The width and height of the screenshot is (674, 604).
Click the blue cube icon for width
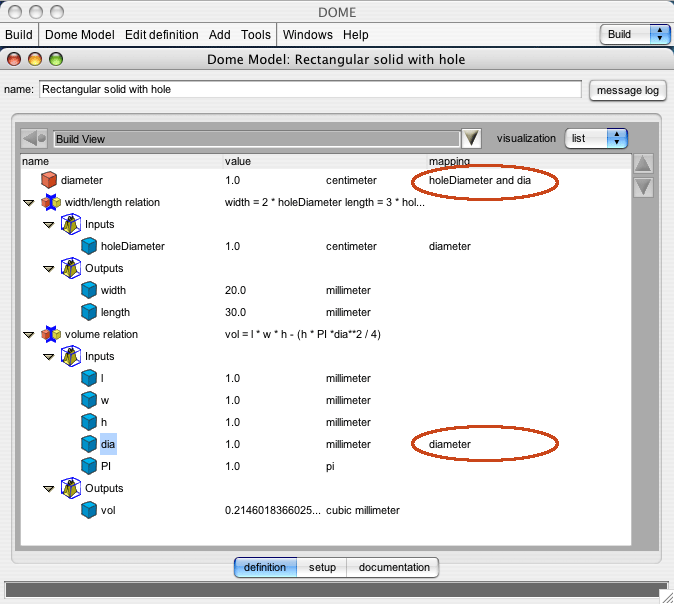89,290
